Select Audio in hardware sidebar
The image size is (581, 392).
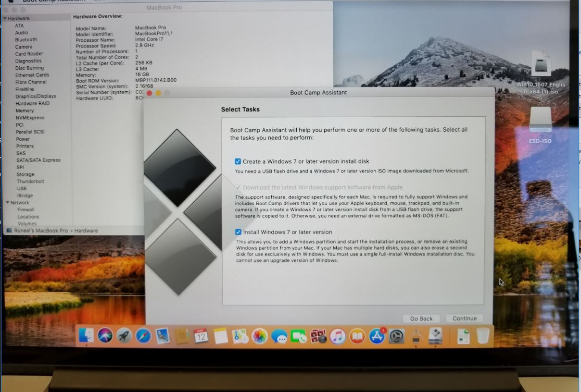pos(22,33)
